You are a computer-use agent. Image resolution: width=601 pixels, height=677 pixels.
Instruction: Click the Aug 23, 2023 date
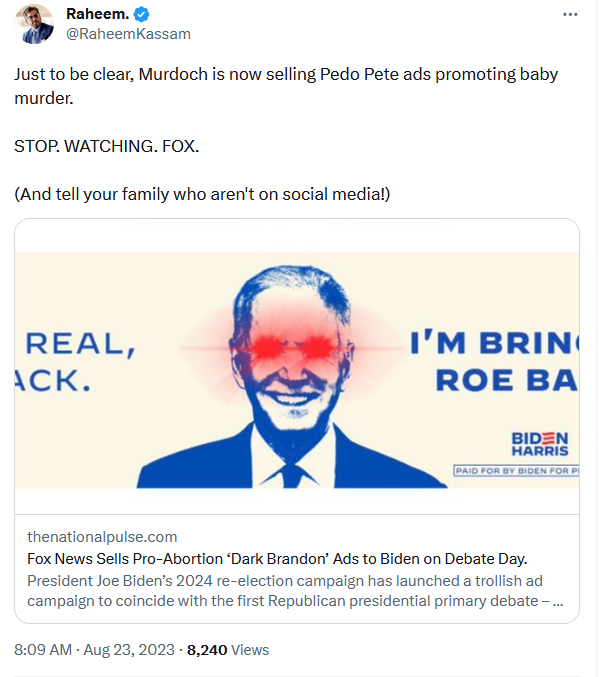point(128,650)
